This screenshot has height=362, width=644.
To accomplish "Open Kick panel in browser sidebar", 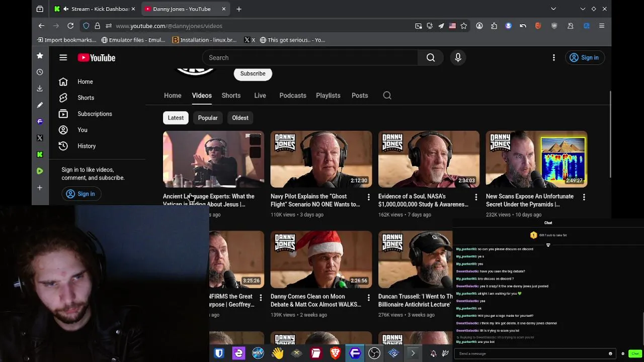I will pos(40,154).
